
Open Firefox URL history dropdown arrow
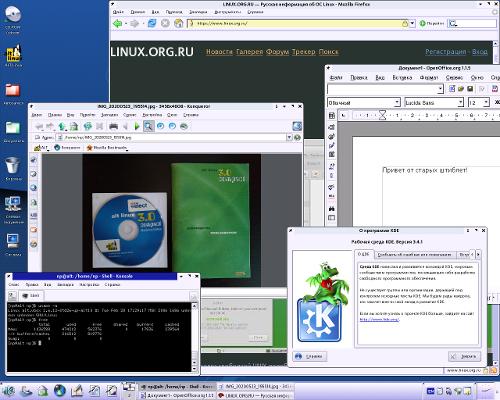coord(412,23)
